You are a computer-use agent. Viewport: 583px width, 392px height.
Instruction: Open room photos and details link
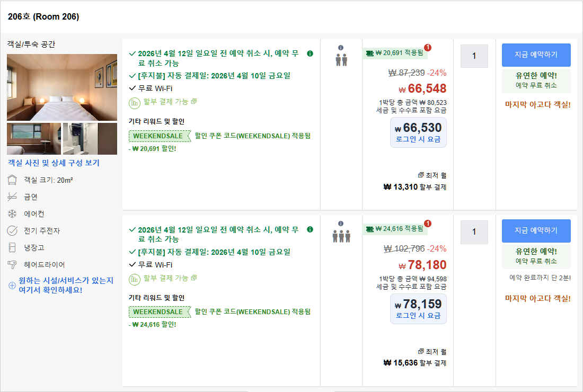click(54, 163)
